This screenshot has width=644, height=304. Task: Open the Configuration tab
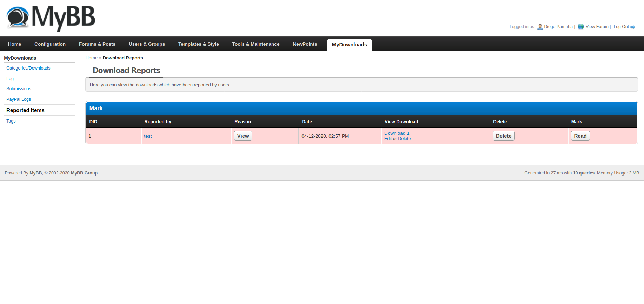tap(50, 44)
